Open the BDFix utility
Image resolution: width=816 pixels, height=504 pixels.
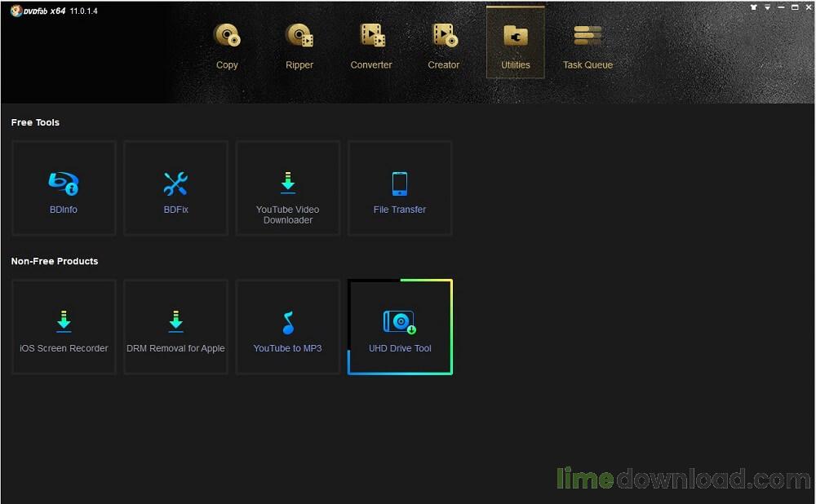[176, 188]
